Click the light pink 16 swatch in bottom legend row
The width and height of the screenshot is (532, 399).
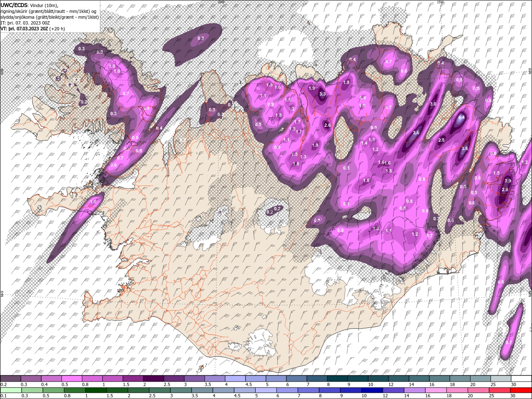pos(436,390)
